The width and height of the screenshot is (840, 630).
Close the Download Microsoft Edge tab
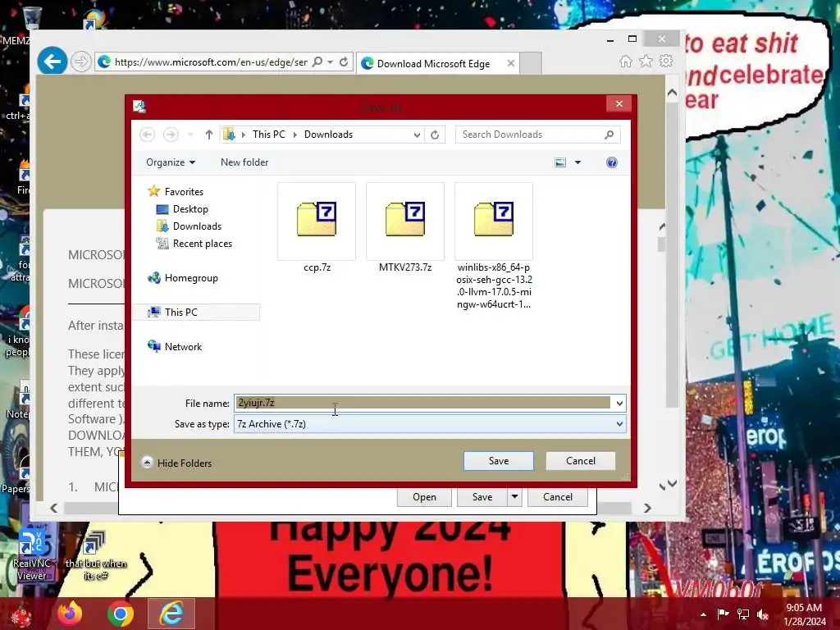coord(511,63)
